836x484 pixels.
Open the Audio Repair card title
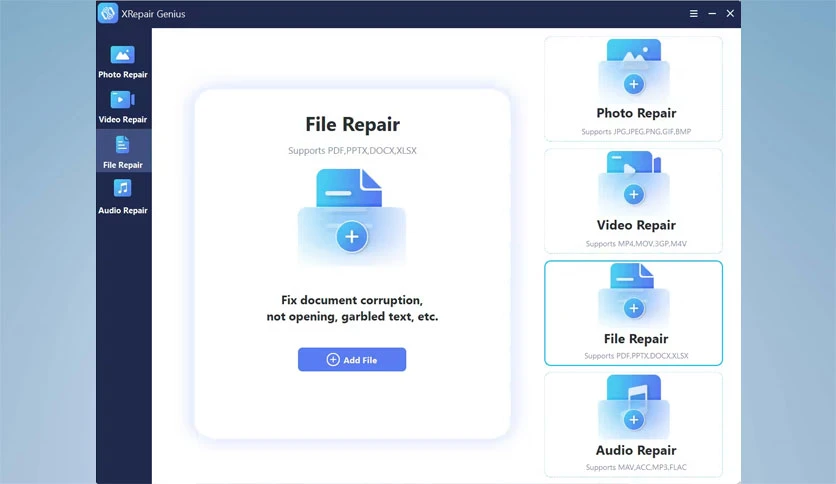[636, 450]
